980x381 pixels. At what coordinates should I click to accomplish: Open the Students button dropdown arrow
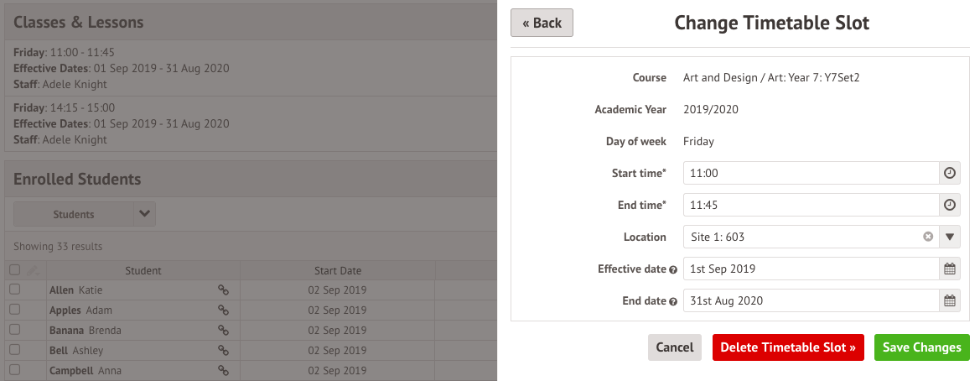point(145,214)
